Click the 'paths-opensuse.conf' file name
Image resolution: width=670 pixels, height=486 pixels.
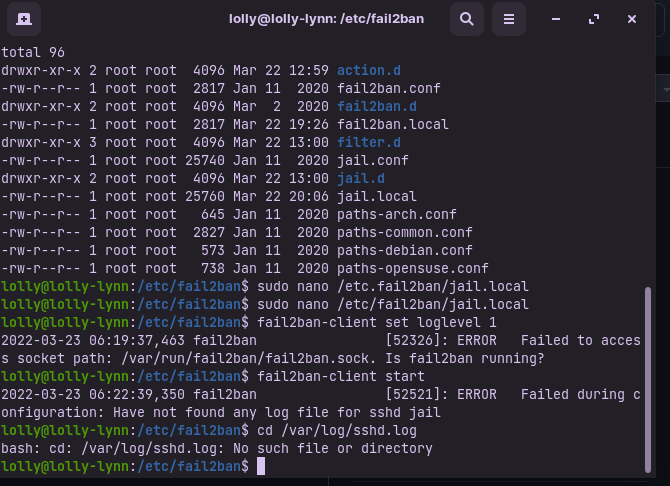pos(413,268)
